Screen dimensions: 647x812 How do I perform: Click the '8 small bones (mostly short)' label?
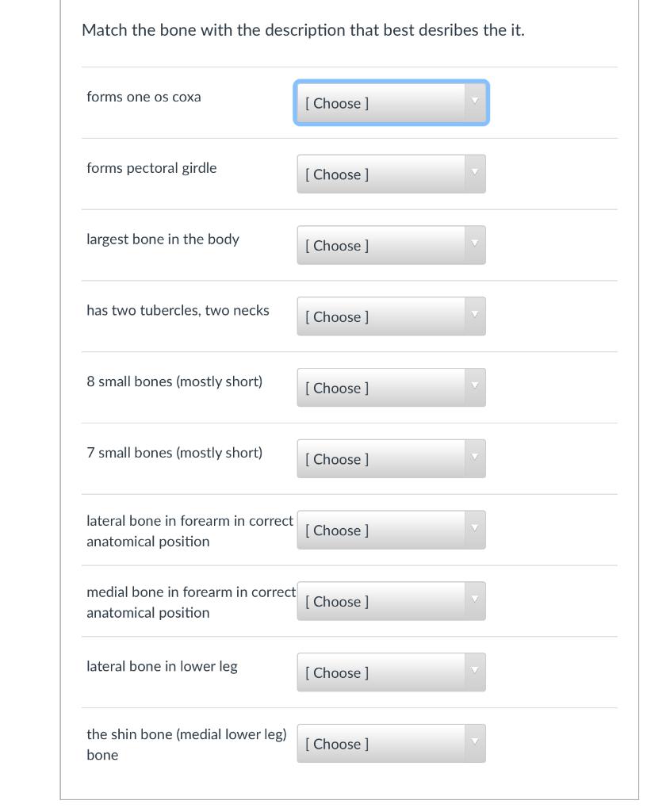pyautogui.click(x=174, y=381)
